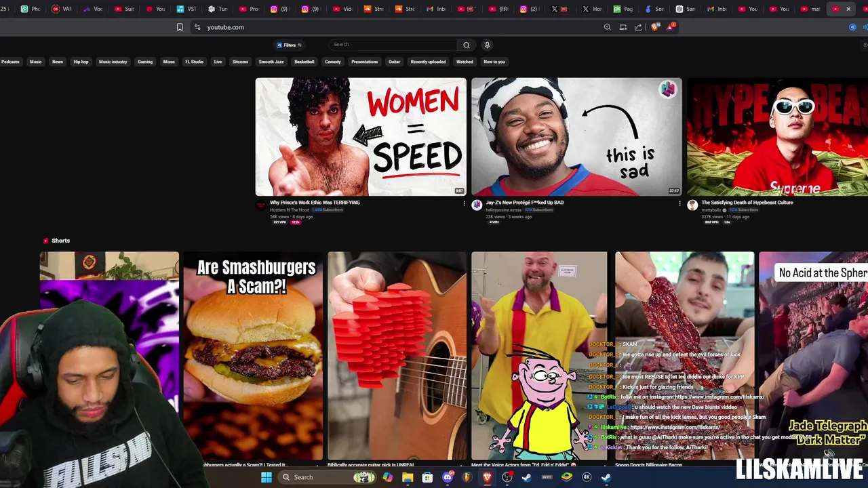
Task: Open the red guitar pick short
Action: pyautogui.click(x=397, y=356)
